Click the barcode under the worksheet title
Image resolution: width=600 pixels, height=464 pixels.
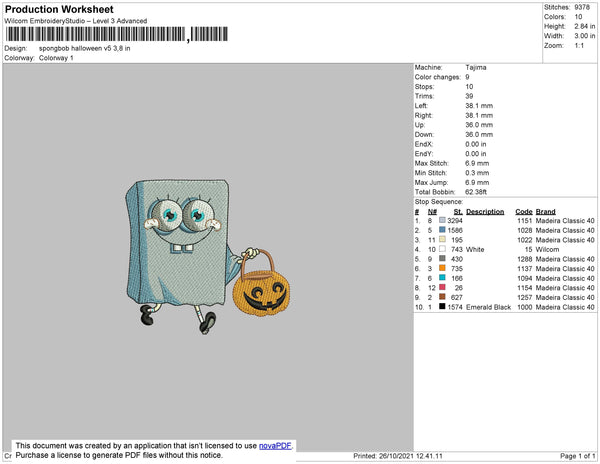(117, 34)
